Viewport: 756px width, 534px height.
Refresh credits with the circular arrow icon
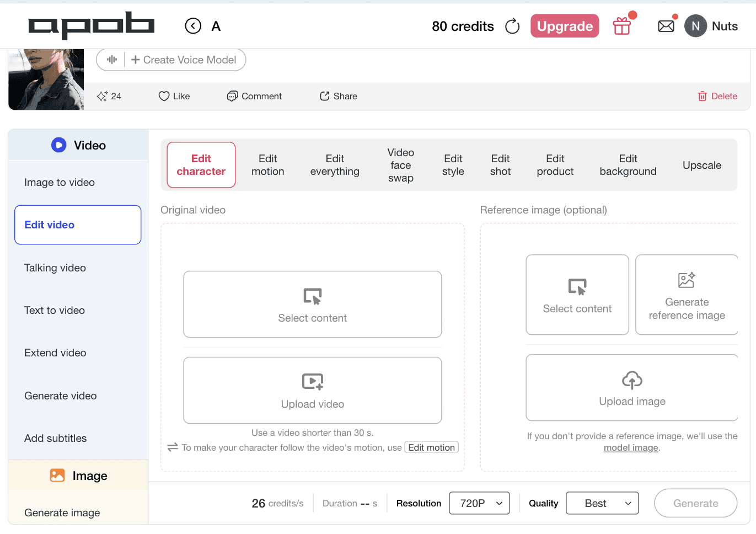[x=512, y=26]
